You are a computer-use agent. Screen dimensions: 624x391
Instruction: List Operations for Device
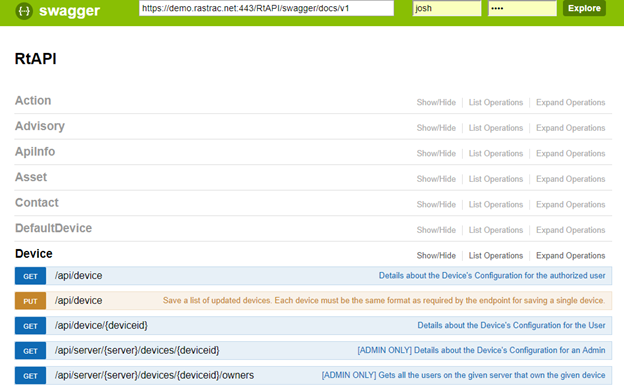(496, 255)
